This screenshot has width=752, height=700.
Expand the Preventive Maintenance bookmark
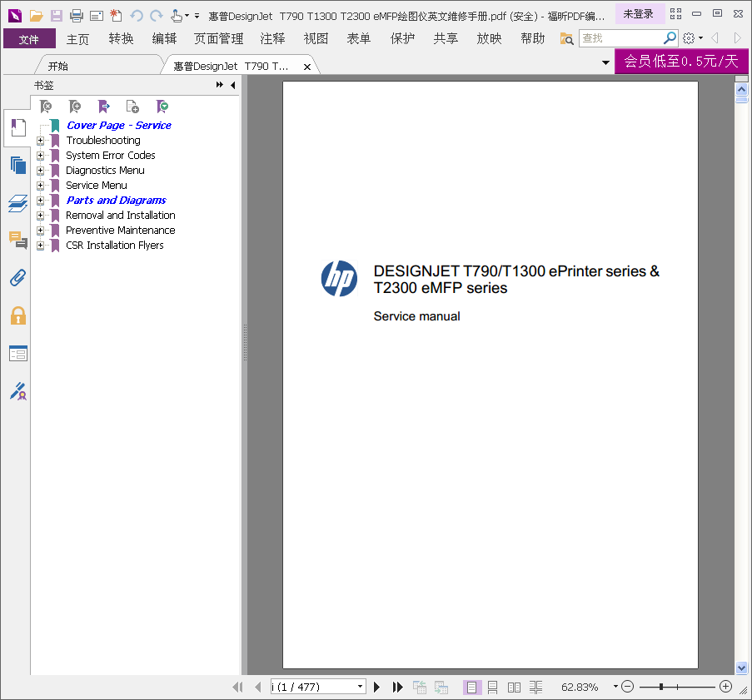tap(40, 230)
